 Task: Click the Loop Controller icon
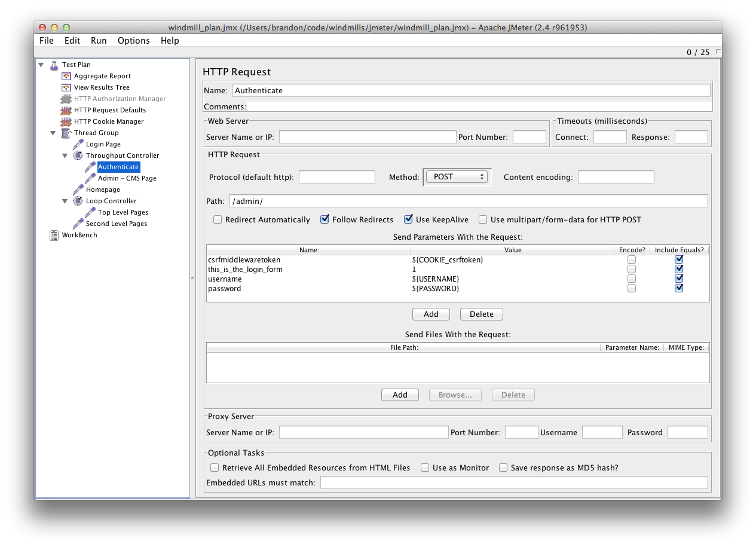(78, 201)
